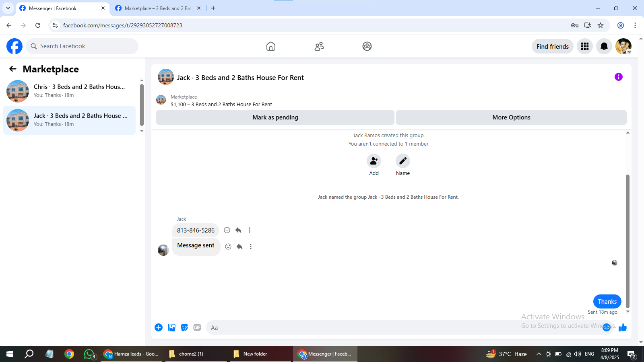This screenshot has width=644, height=362.
Task: Click the Search Facebook field
Action: [82, 46]
